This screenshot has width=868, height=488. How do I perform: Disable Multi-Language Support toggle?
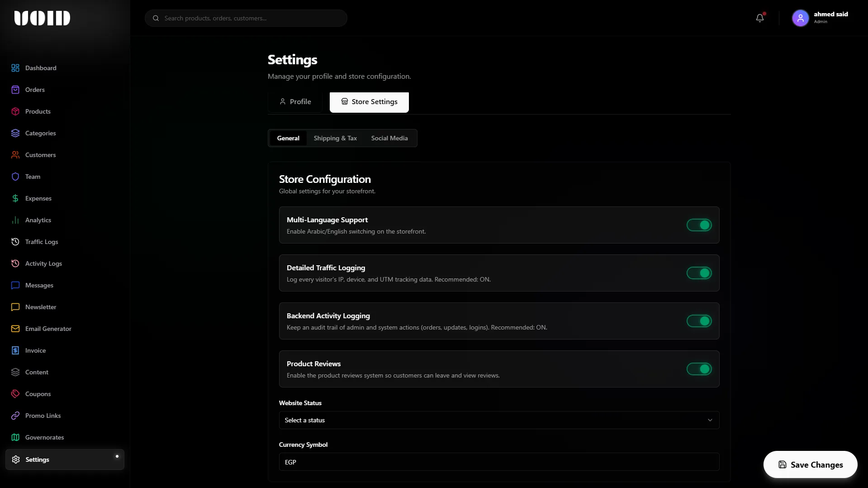[699, 225]
